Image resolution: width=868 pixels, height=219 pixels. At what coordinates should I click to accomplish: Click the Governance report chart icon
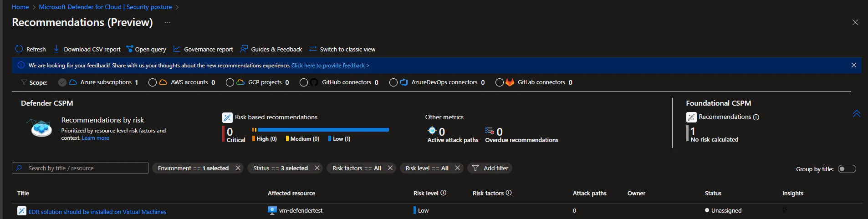(177, 49)
